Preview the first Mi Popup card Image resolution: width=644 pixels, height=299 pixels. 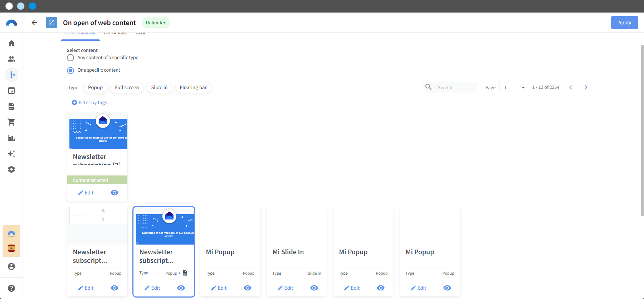248,288
